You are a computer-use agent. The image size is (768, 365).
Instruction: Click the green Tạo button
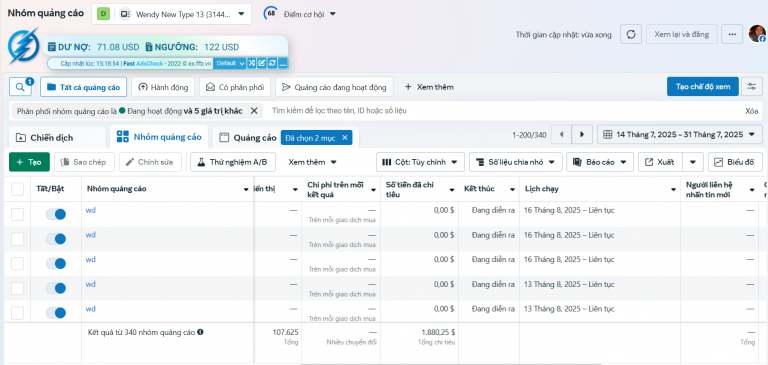click(x=29, y=162)
